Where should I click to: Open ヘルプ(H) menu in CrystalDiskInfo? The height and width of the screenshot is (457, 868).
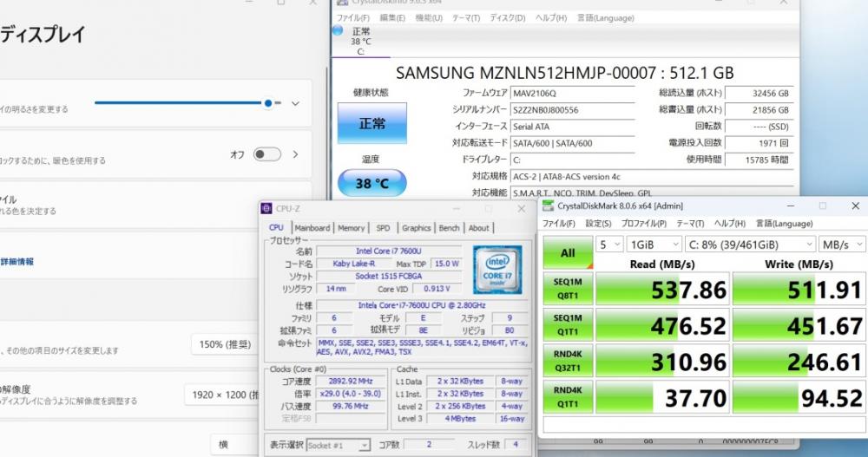click(x=551, y=17)
